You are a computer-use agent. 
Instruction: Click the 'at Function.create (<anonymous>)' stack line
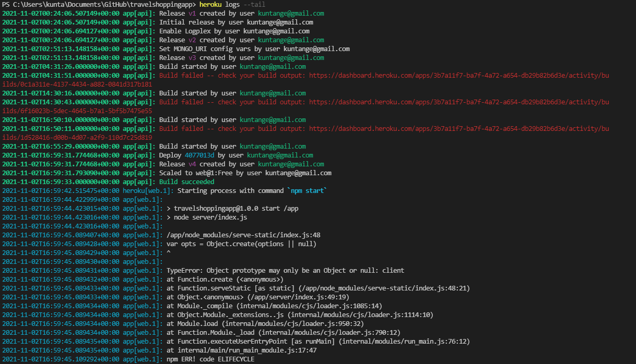[225, 279]
